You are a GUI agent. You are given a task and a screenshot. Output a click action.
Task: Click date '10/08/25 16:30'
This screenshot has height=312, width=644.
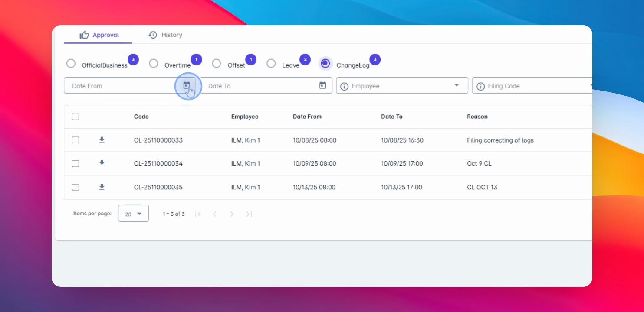click(x=402, y=140)
